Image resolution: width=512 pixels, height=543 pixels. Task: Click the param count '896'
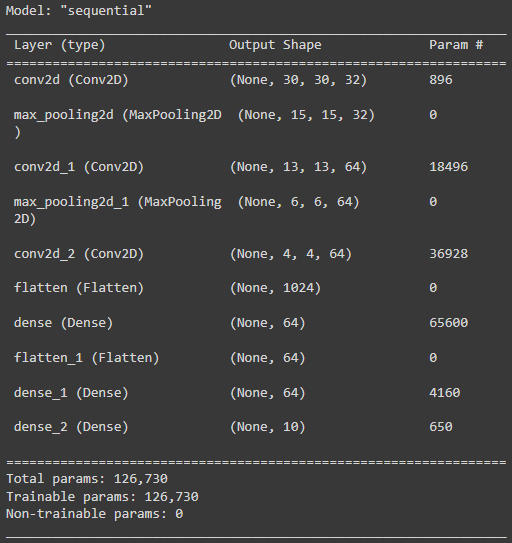(x=441, y=80)
